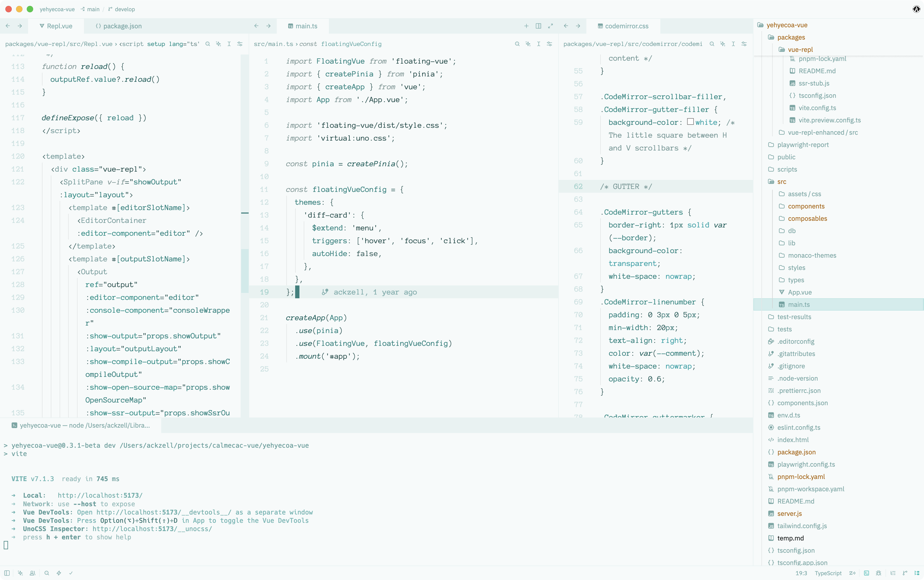
Task: Toggle the outline panel icon in status bar
Action: 893,573
